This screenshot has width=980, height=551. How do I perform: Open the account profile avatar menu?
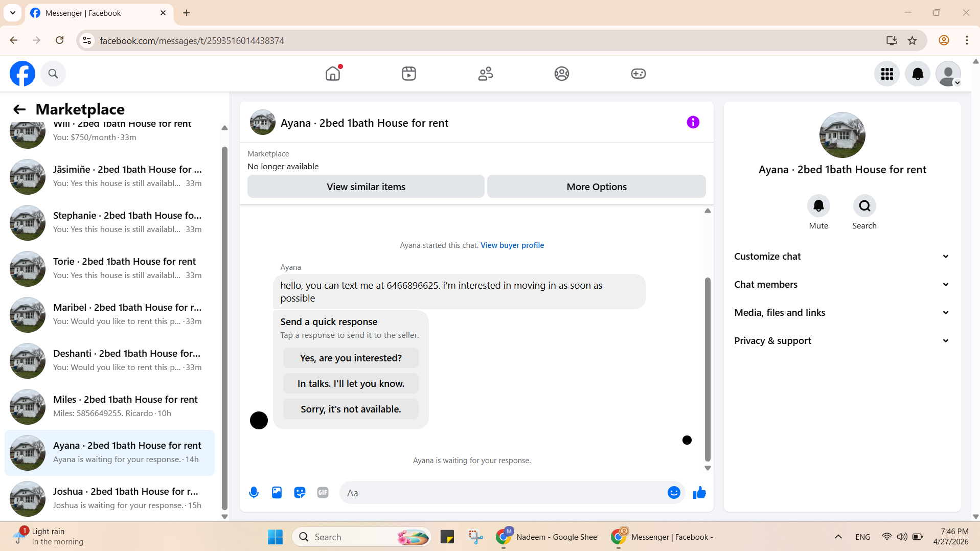[x=948, y=74]
